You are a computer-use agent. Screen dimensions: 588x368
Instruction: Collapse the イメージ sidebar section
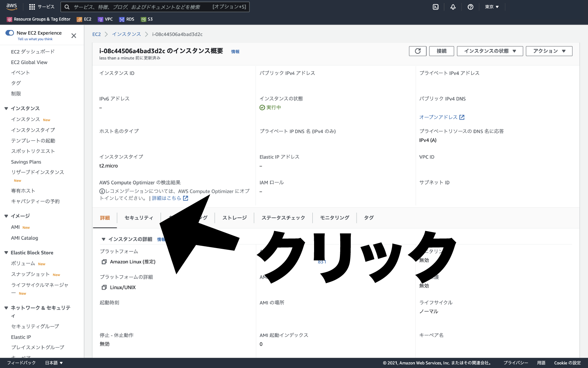point(6,216)
